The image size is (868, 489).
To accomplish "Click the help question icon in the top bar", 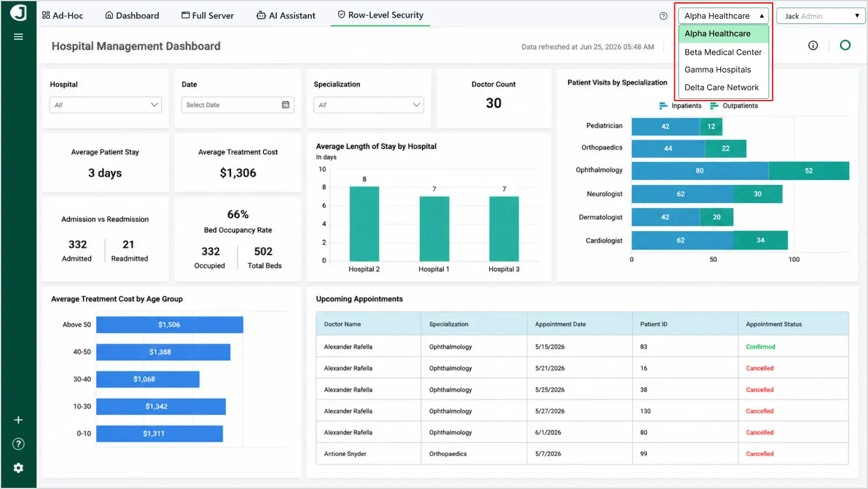I will point(663,16).
